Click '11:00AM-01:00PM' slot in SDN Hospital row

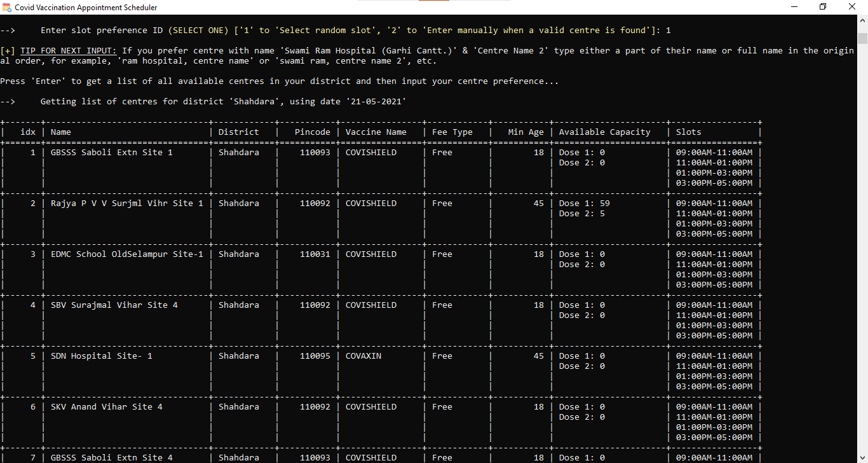click(x=714, y=366)
